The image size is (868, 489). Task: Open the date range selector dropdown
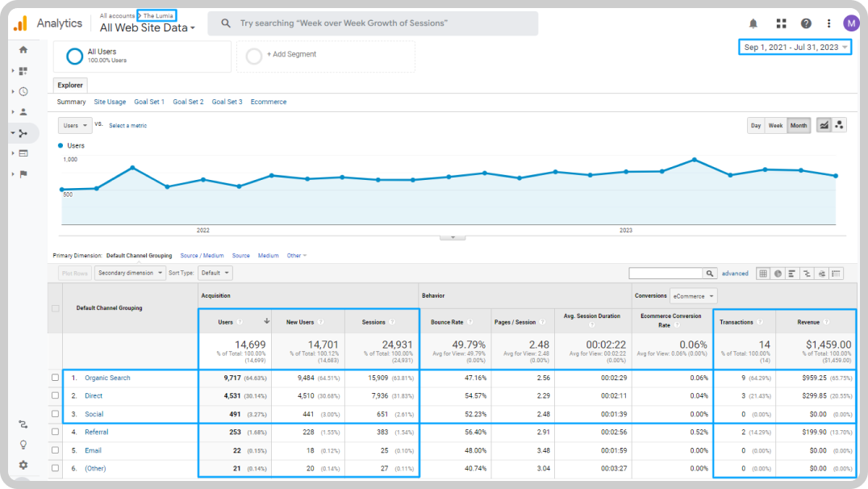[x=795, y=47]
